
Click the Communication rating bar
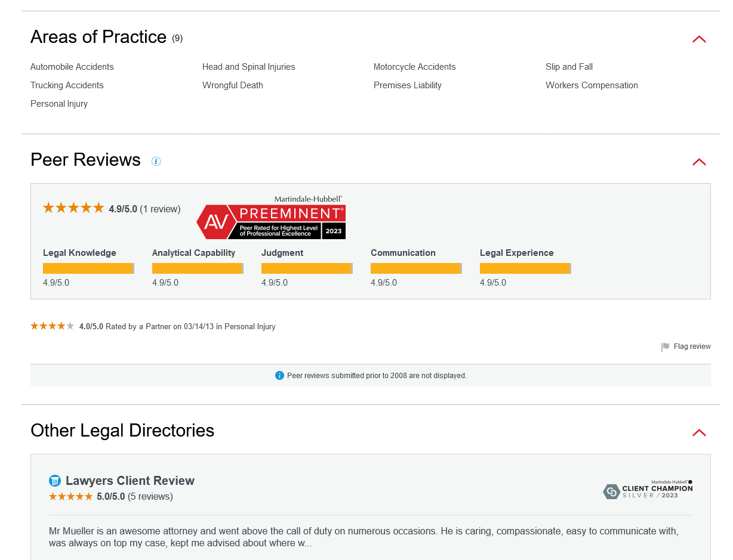click(416, 268)
